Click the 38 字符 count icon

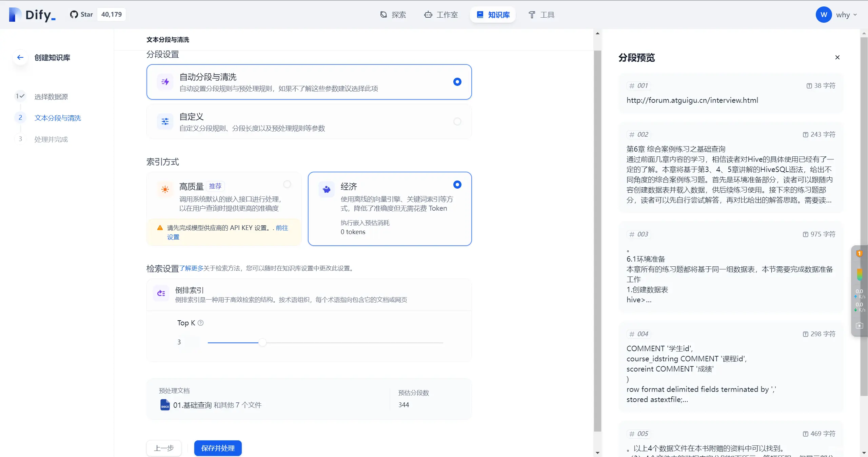809,86
